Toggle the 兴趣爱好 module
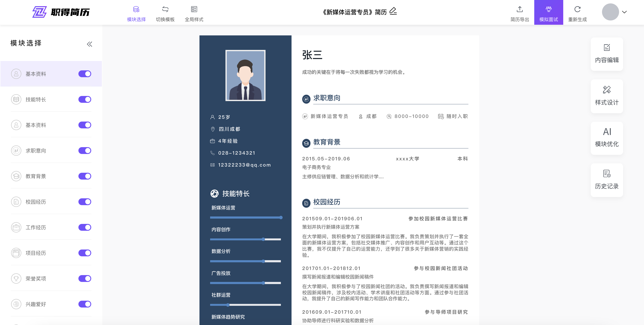 85,304
